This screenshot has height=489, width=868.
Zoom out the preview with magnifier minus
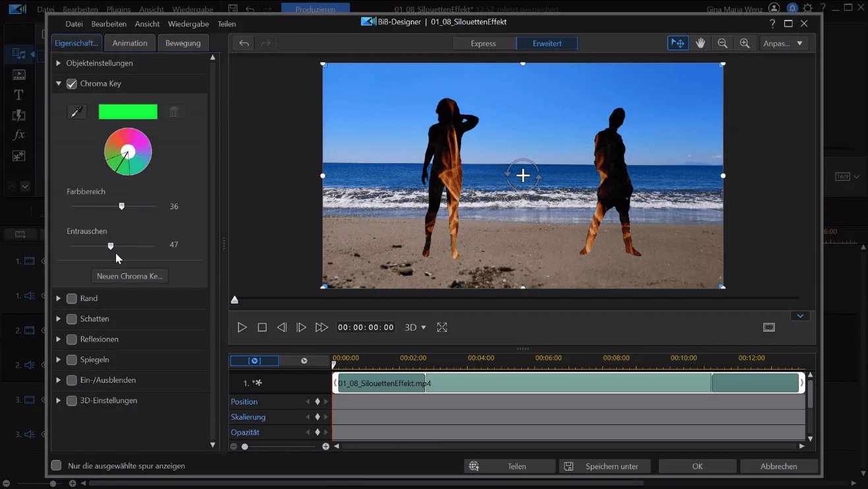click(722, 43)
